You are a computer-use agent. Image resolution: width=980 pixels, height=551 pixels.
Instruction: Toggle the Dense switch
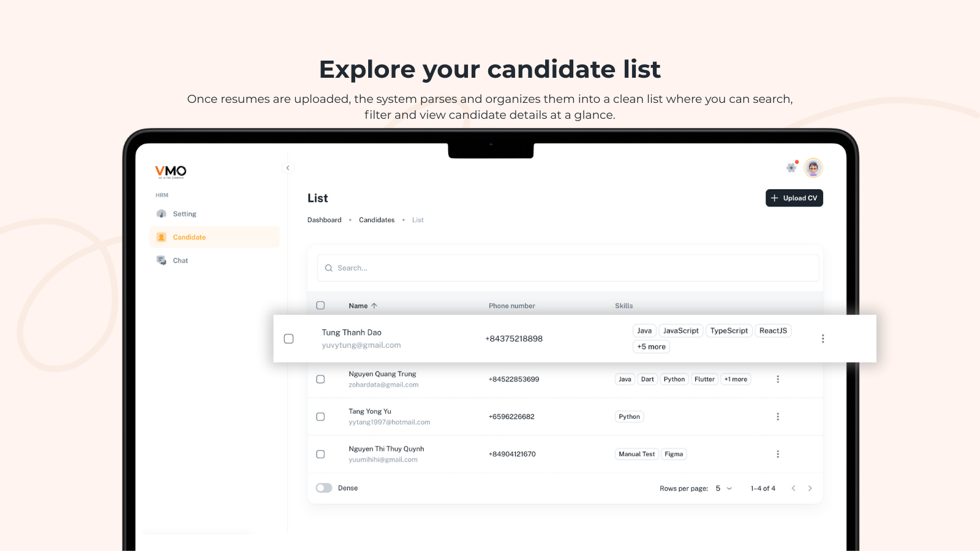(x=324, y=488)
